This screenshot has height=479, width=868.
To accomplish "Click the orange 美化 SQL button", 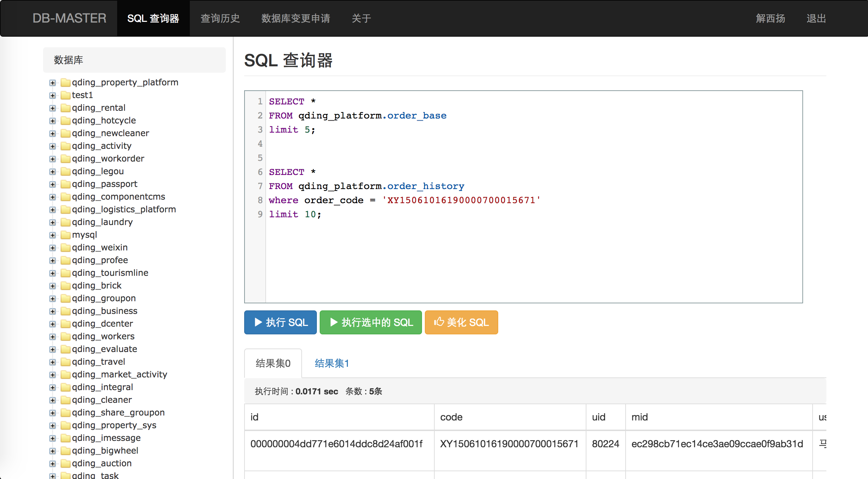I will 461,322.
